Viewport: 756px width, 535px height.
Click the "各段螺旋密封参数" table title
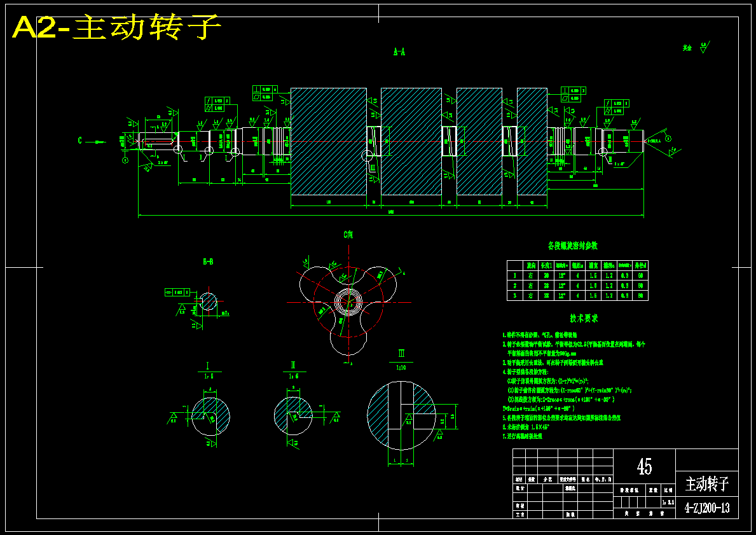coord(572,246)
